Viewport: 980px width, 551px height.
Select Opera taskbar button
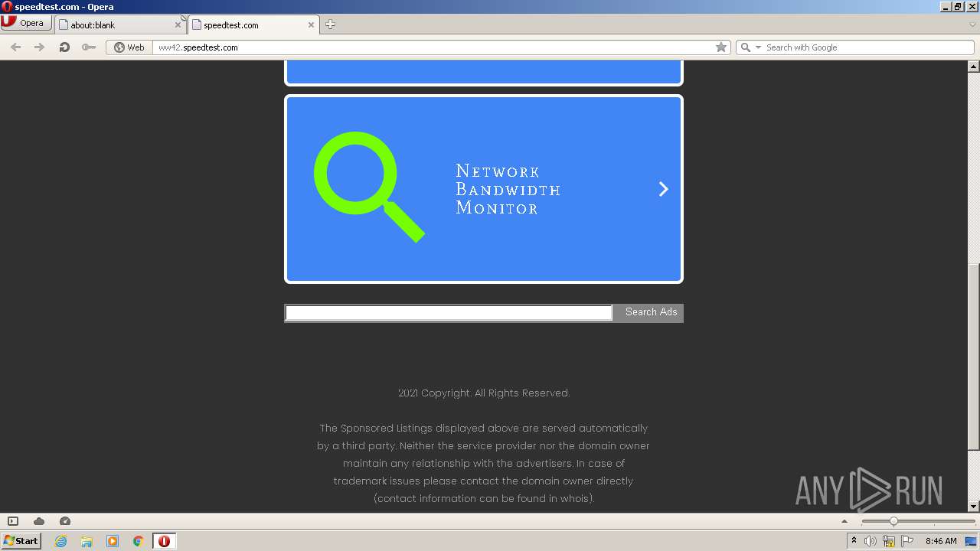pos(164,541)
